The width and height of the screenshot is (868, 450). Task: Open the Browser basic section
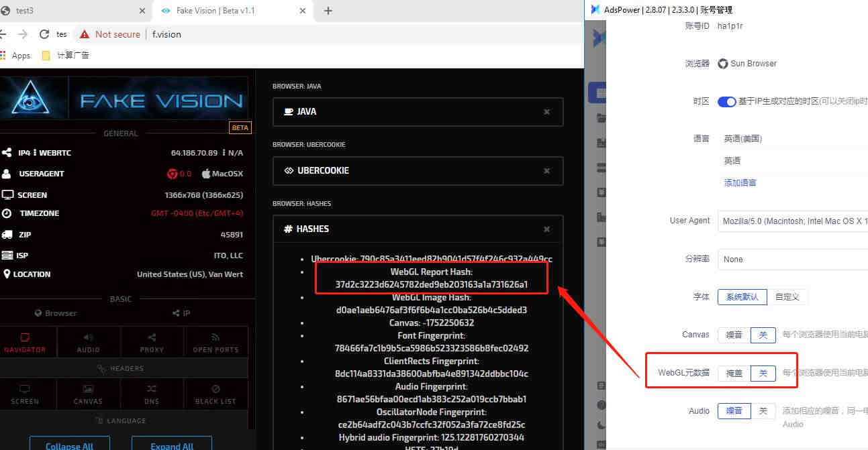[56, 313]
